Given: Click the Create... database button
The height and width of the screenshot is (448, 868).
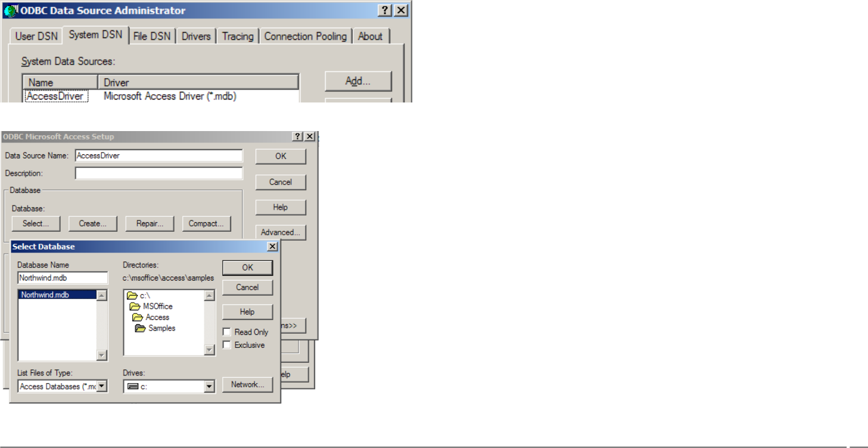Looking at the screenshot, I should coord(92,224).
